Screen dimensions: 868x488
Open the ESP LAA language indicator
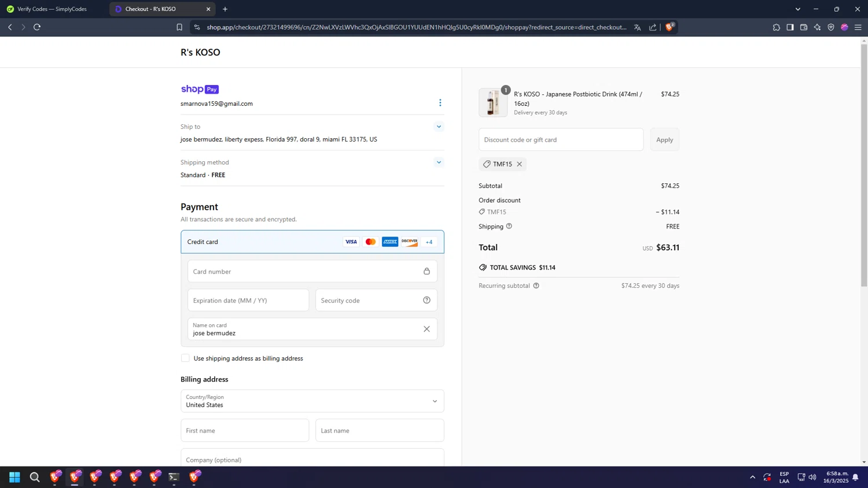tap(784, 477)
